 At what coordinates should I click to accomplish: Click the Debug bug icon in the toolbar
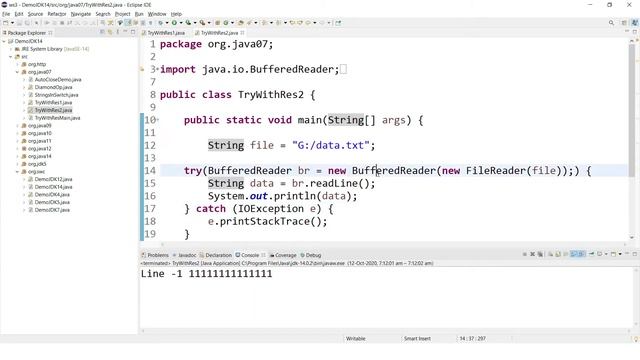pyautogui.click(x=160, y=23)
